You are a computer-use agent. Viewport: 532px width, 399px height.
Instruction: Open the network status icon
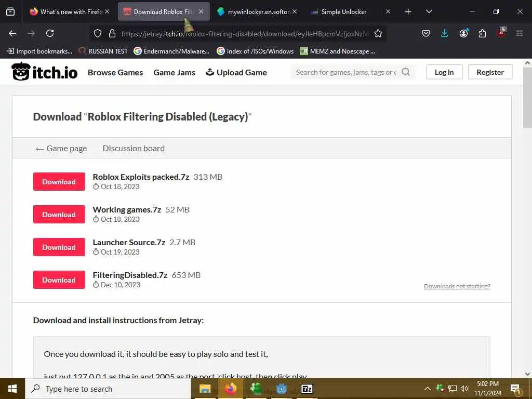click(x=452, y=389)
